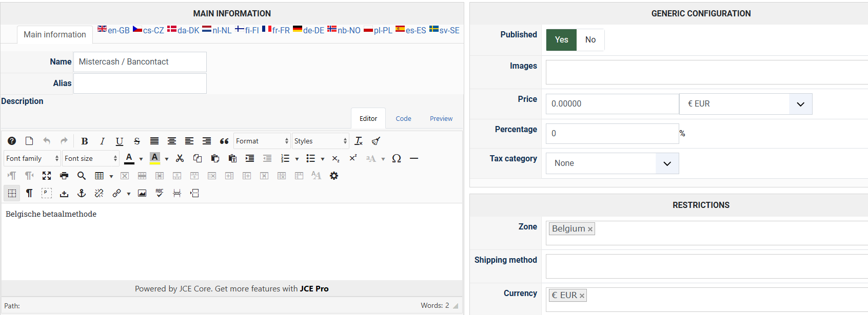The width and height of the screenshot is (868, 315).
Task: Apply the black text color swatch
Action: [x=129, y=158]
